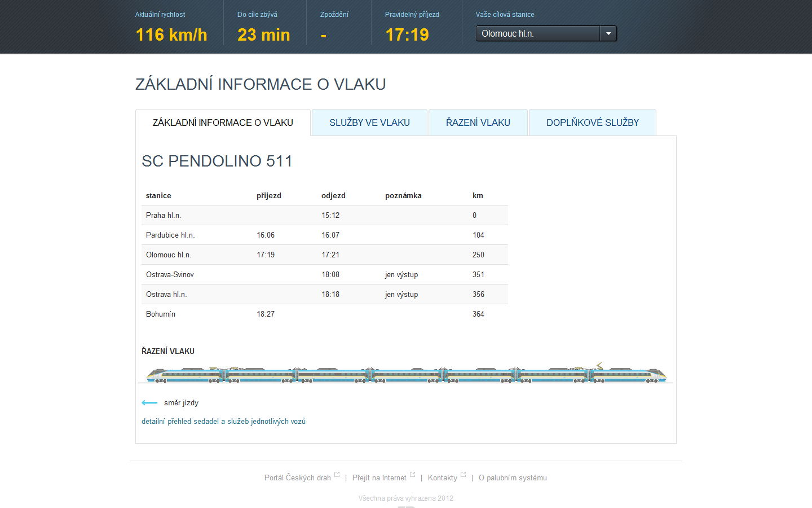Open detailed seat and car services overview link

(x=223, y=421)
